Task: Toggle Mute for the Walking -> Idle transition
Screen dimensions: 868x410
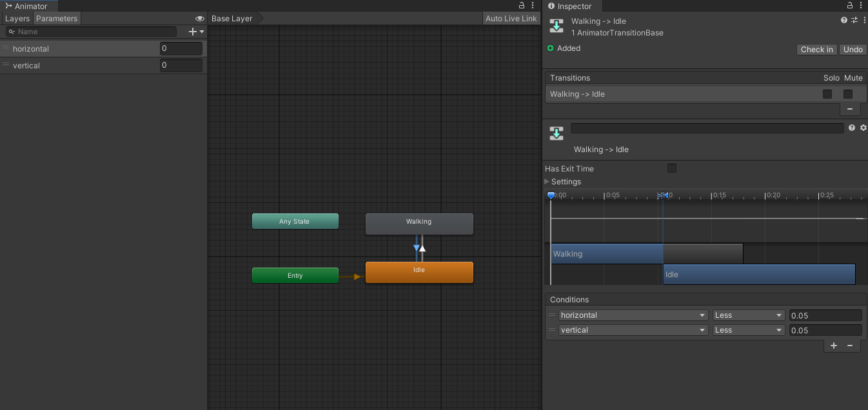Action: 847,94
